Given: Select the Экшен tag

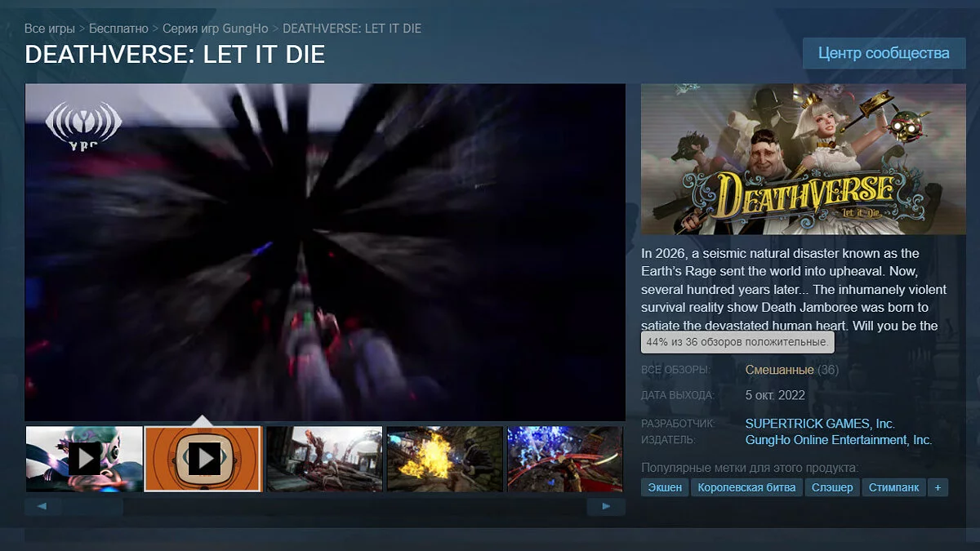Looking at the screenshot, I should [665, 487].
